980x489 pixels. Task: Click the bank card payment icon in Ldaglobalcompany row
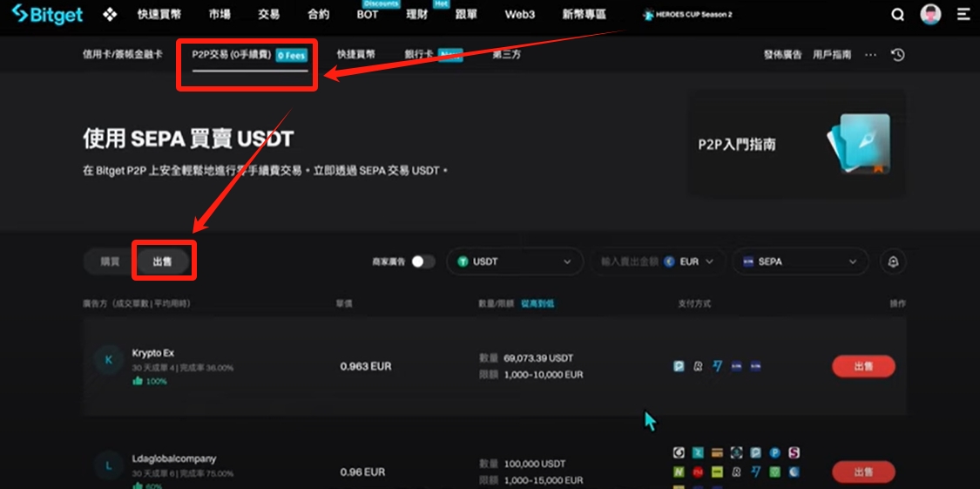click(718, 452)
